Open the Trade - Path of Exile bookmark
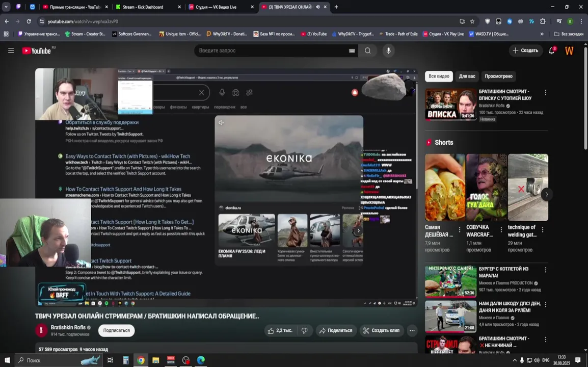 tap(398, 34)
